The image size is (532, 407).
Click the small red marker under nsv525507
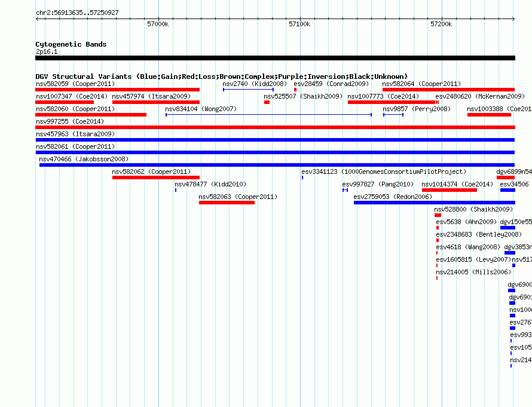pyautogui.click(x=267, y=102)
